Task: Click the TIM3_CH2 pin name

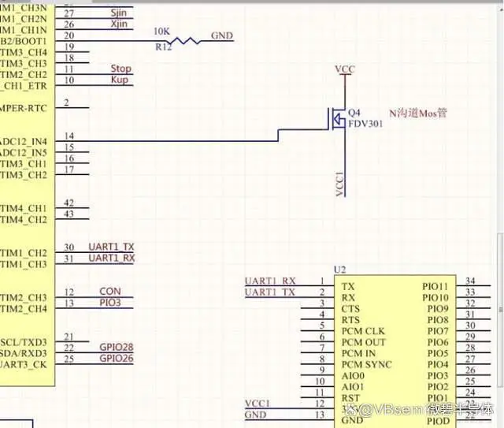Action: (x=24, y=175)
